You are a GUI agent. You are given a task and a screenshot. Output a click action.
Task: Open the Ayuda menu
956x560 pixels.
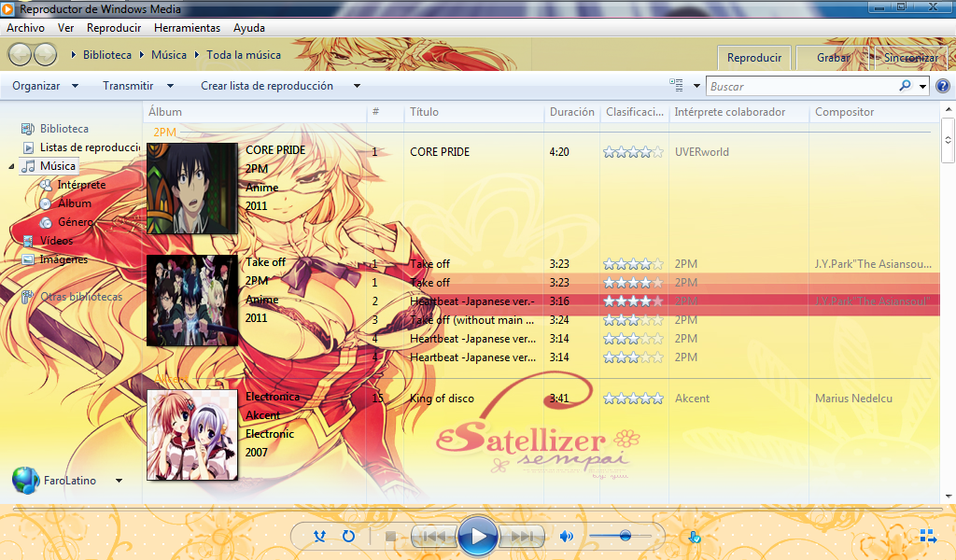click(x=248, y=28)
